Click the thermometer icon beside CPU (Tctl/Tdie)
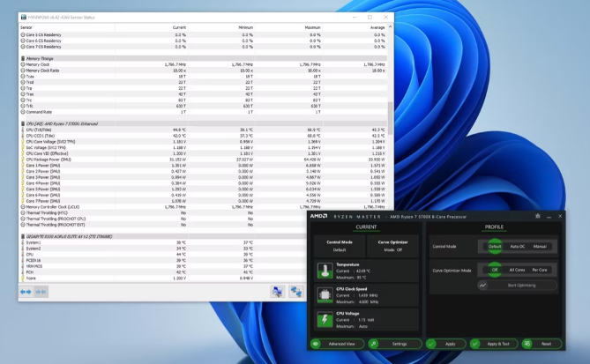This screenshot has height=364, width=590. point(23,130)
